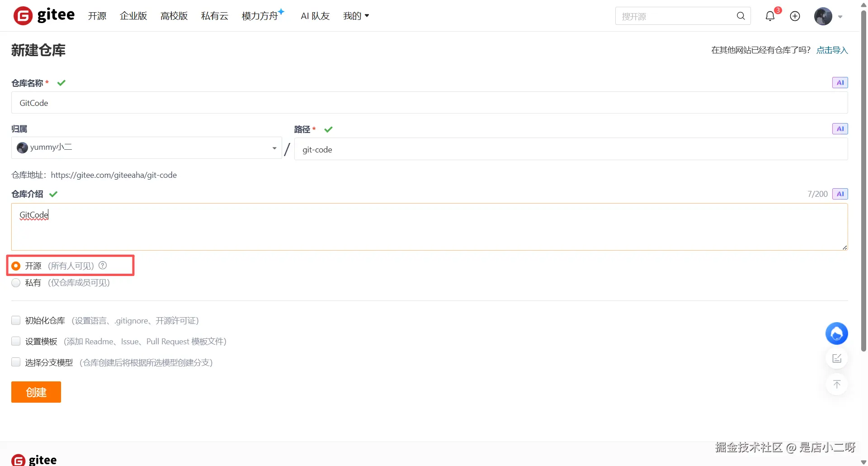The width and height of the screenshot is (868, 466).
Task: Open the blue assistant floating button
Action: (837, 333)
